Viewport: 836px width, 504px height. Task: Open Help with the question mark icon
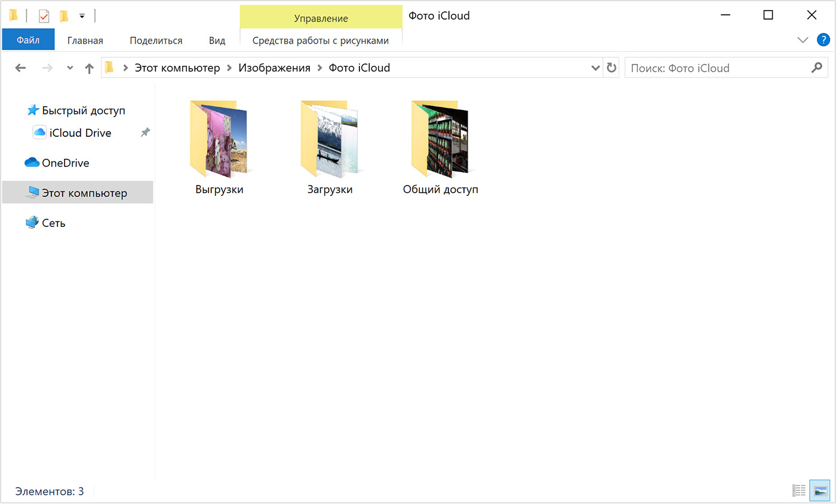pos(823,40)
